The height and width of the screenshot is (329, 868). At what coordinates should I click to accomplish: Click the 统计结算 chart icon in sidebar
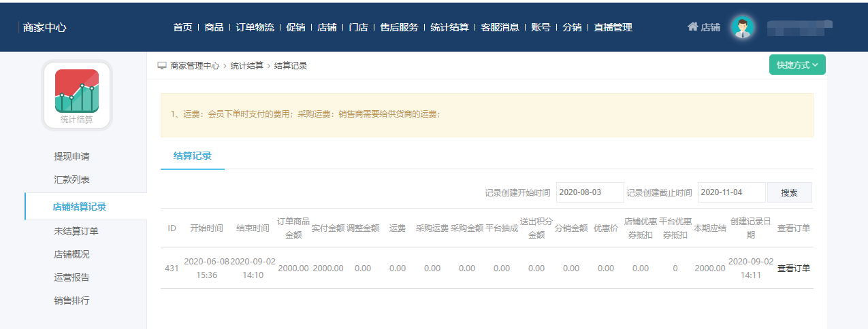(77, 91)
